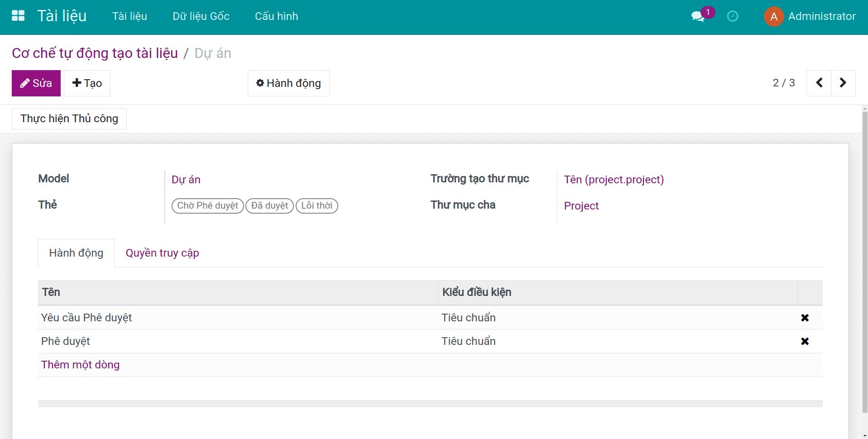Open the Tên (project.project) field link
The image size is (868, 439).
point(614,180)
